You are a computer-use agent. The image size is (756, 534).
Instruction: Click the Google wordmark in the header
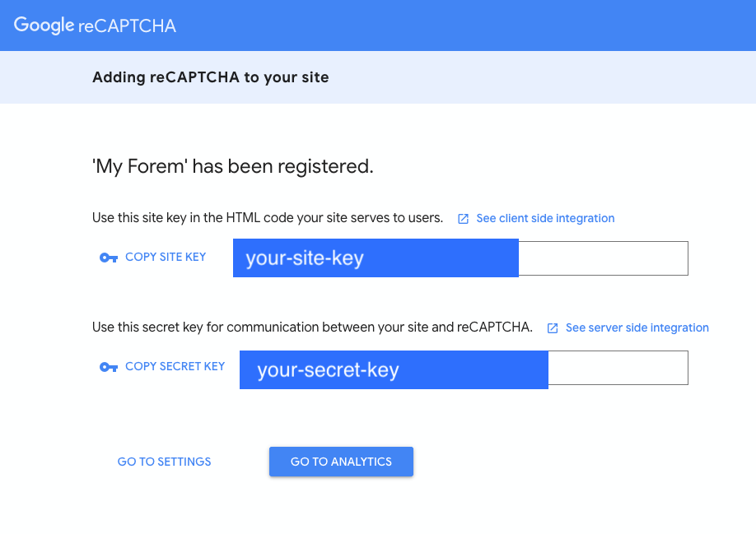(x=44, y=26)
